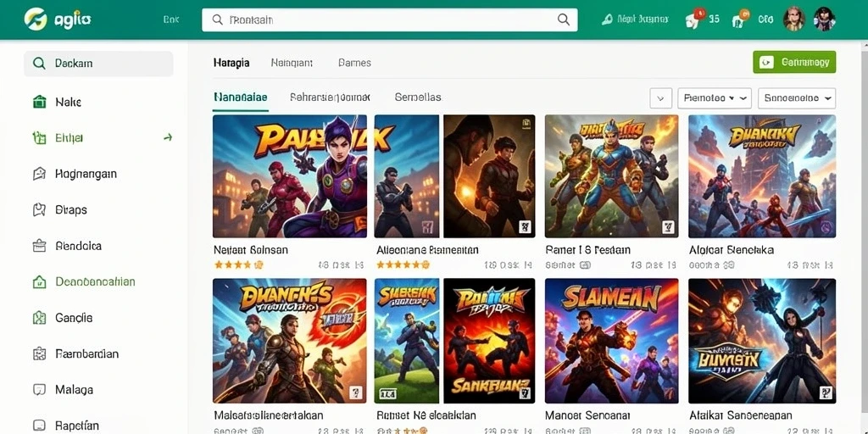Open notifications icon showing 35
The height and width of the screenshot is (434, 868).
(694, 19)
